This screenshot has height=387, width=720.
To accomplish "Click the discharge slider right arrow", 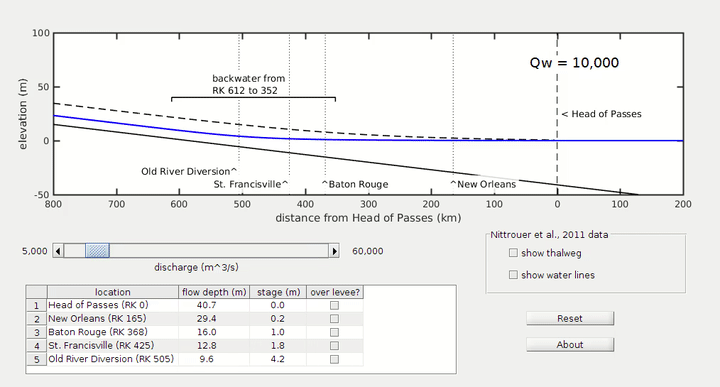I will (334, 251).
